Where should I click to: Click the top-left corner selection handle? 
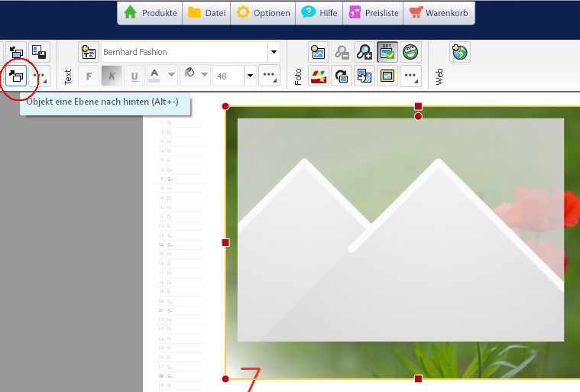(225, 106)
